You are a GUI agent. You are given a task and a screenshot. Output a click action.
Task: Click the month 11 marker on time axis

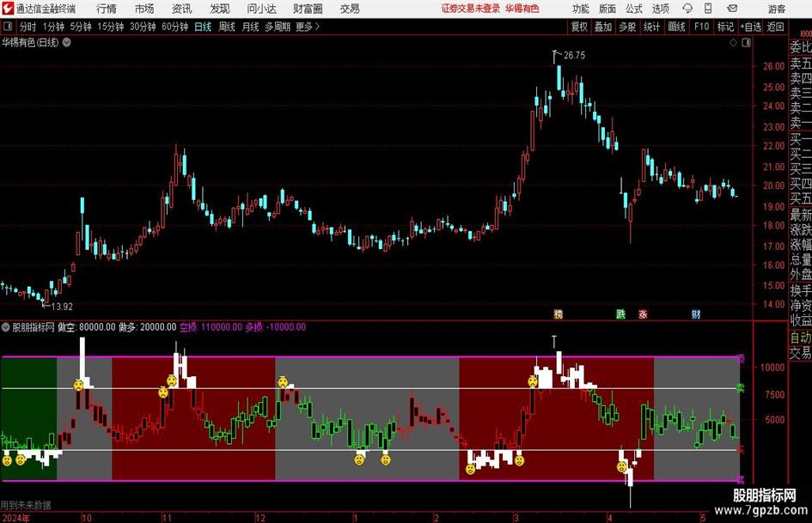pyautogui.click(x=167, y=518)
